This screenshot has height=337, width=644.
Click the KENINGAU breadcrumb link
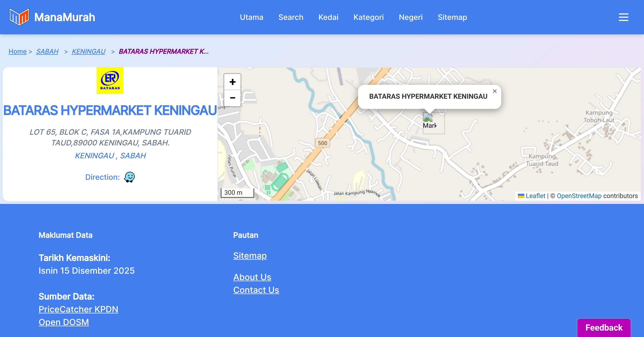(89, 51)
